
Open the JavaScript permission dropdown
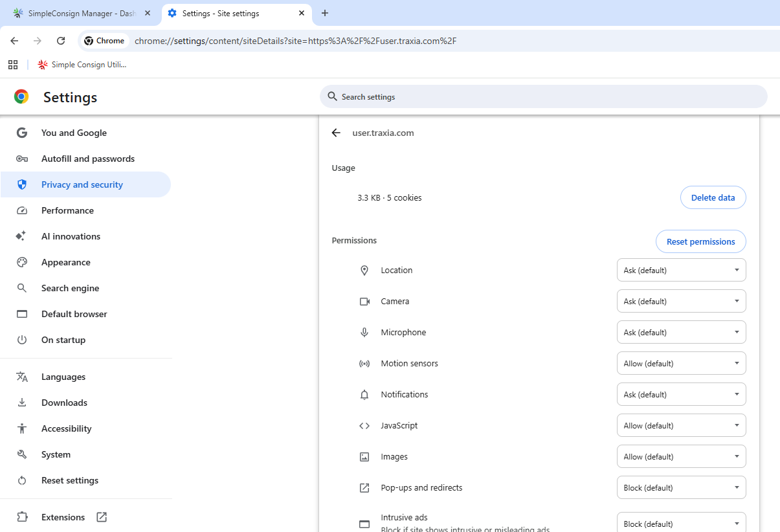681,425
